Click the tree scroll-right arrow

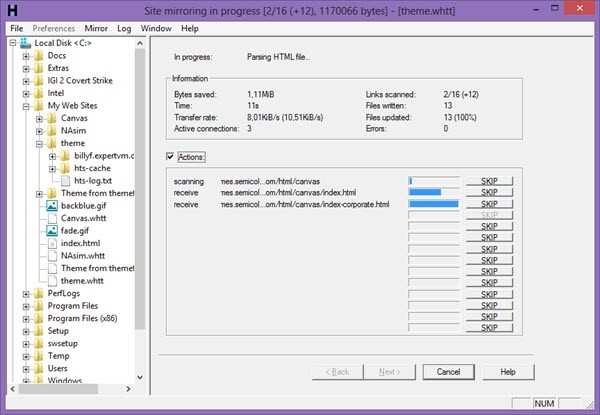click(128, 389)
